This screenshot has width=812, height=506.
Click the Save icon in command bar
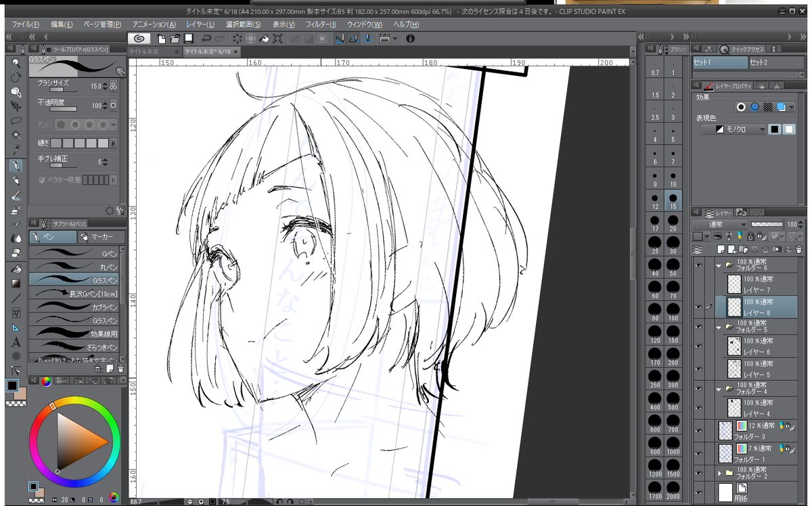(x=188, y=39)
